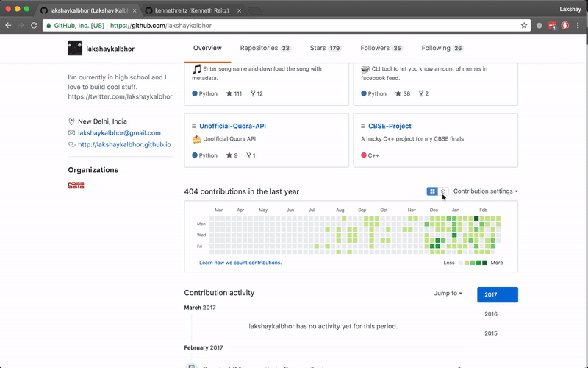Open the FOSSASIA organization logo

coord(76,185)
